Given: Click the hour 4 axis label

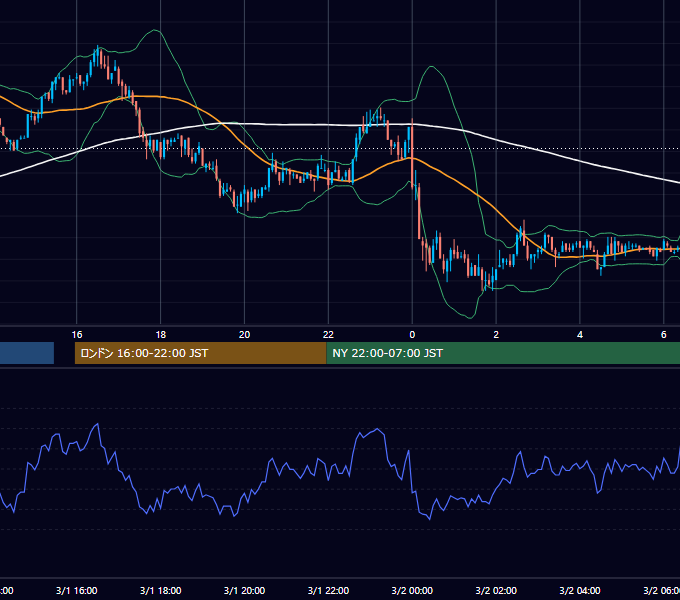Looking at the screenshot, I should point(580,335).
